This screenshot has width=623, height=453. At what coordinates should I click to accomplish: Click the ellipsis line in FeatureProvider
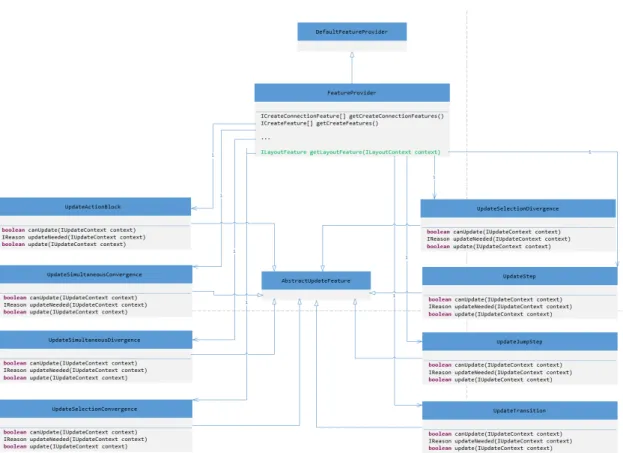(265, 138)
